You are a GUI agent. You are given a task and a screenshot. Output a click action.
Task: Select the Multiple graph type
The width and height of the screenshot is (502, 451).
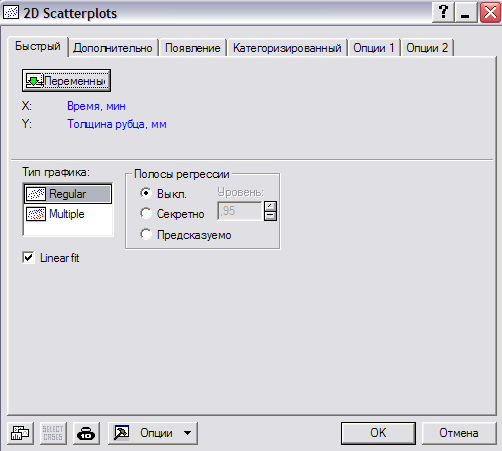click(68, 214)
